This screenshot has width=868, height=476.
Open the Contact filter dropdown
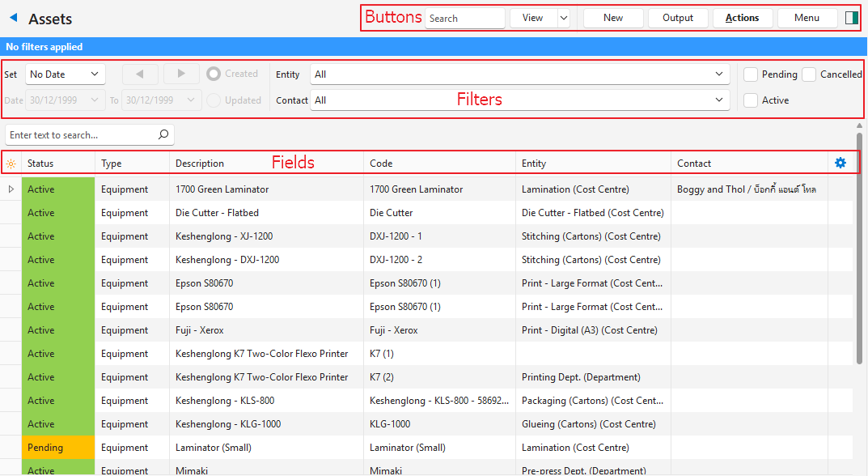pos(719,100)
